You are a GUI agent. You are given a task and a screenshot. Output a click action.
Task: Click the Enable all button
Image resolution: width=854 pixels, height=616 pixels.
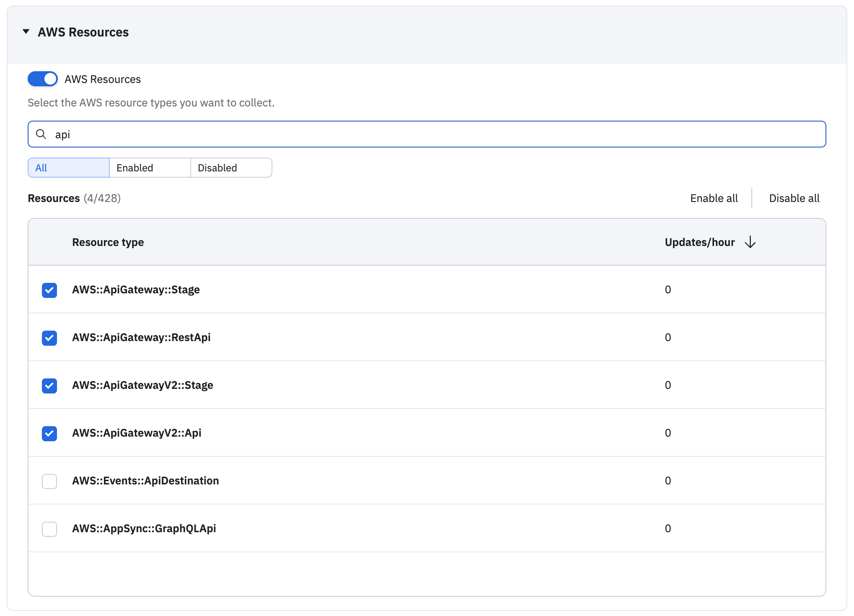(x=714, y=198)
